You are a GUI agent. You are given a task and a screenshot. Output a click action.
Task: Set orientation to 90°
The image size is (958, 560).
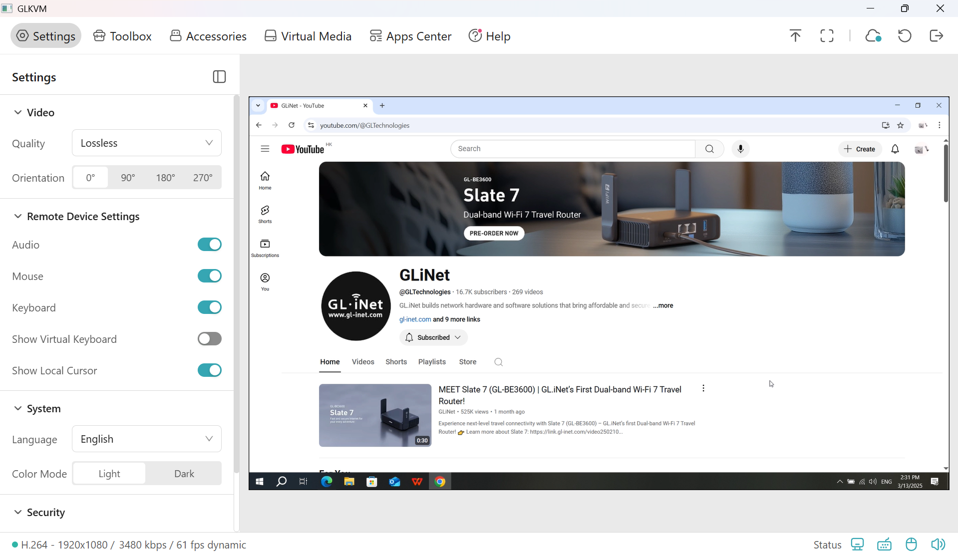128,178
